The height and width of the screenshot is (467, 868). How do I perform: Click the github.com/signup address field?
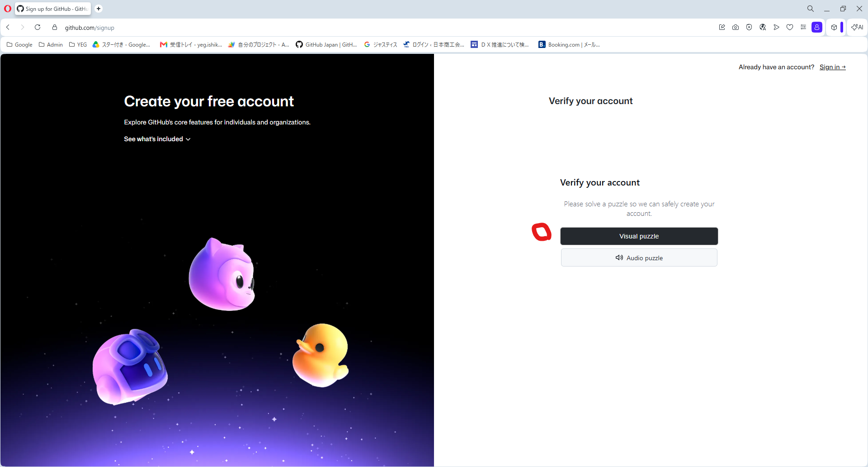point(90,28)
